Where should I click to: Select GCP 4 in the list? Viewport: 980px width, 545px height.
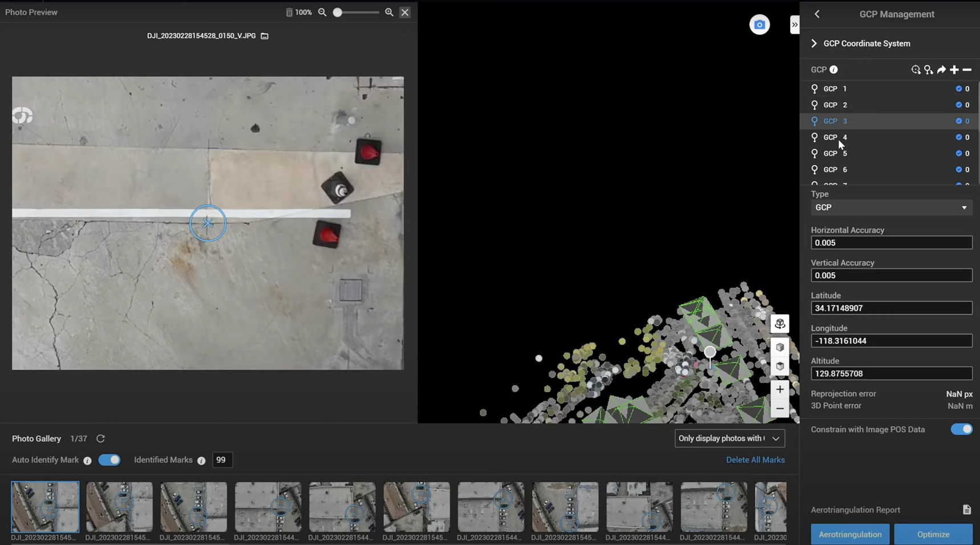click(890, 137)
